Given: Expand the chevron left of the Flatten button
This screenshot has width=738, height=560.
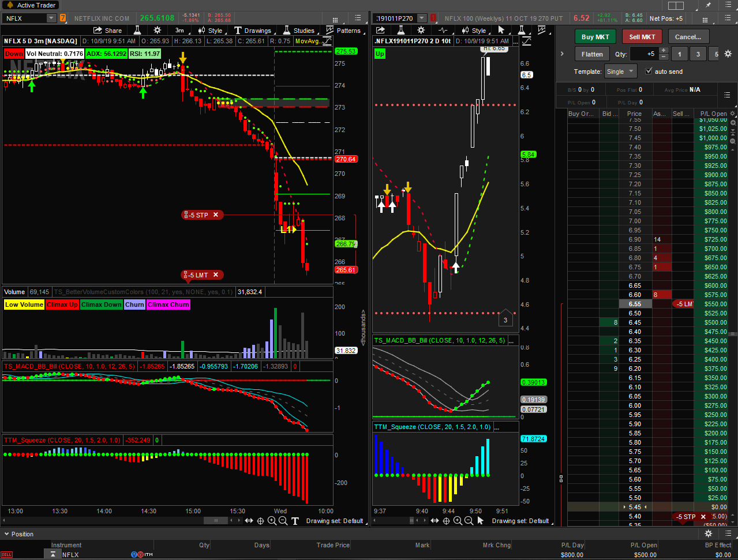Looking at the screenshot, I should [x=562, y=54].
